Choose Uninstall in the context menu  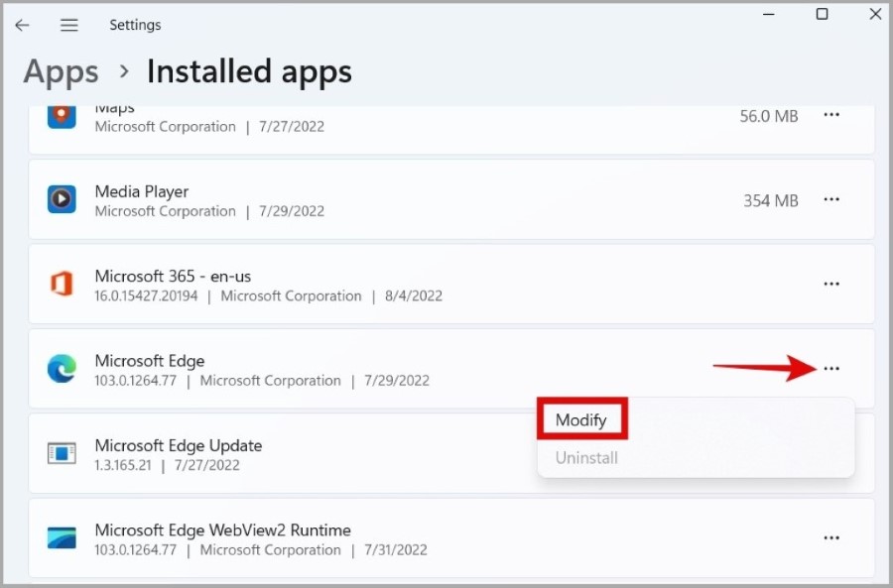coord(586,458)
